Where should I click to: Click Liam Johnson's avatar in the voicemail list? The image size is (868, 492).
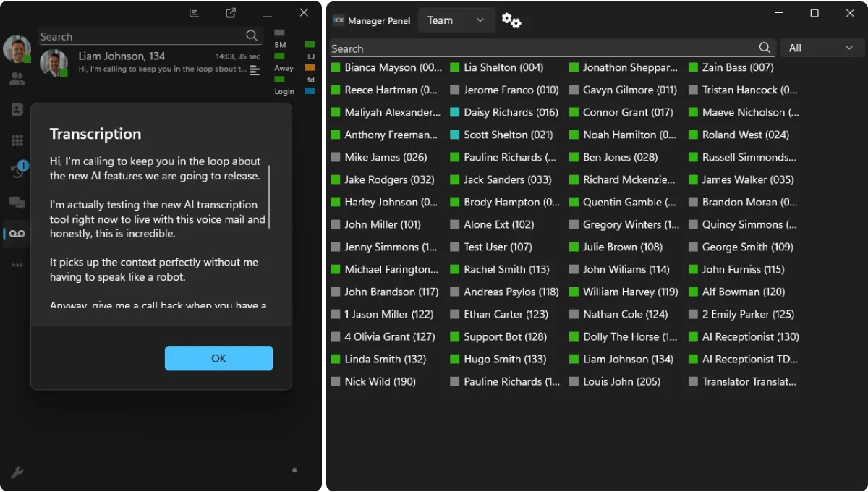point(54,63)
